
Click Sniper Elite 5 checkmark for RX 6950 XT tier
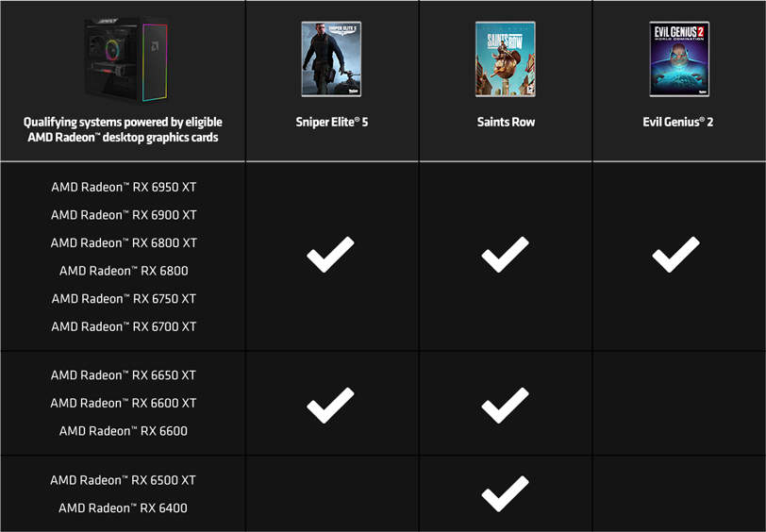331,255
